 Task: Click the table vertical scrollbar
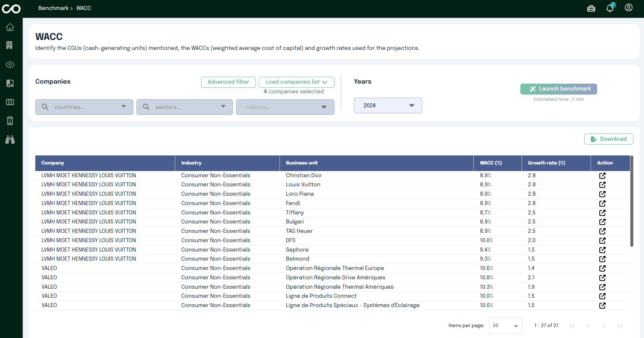click(x=632, y=201)
